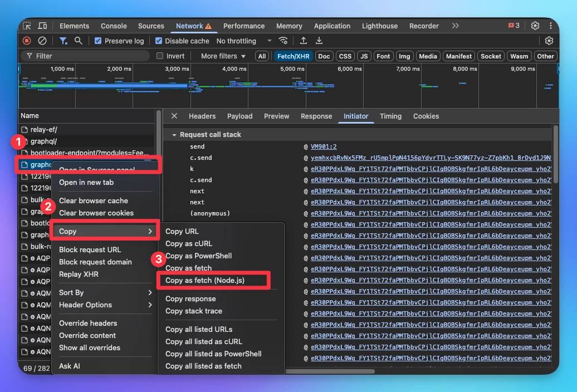Open network conditions via wifi icon

[x=283, y=41]
